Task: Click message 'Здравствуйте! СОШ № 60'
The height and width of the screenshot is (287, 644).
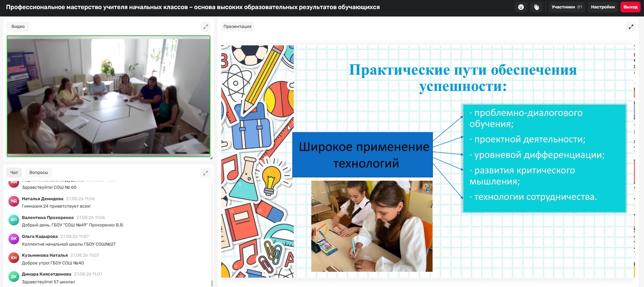Action: (x=49, y=187)
